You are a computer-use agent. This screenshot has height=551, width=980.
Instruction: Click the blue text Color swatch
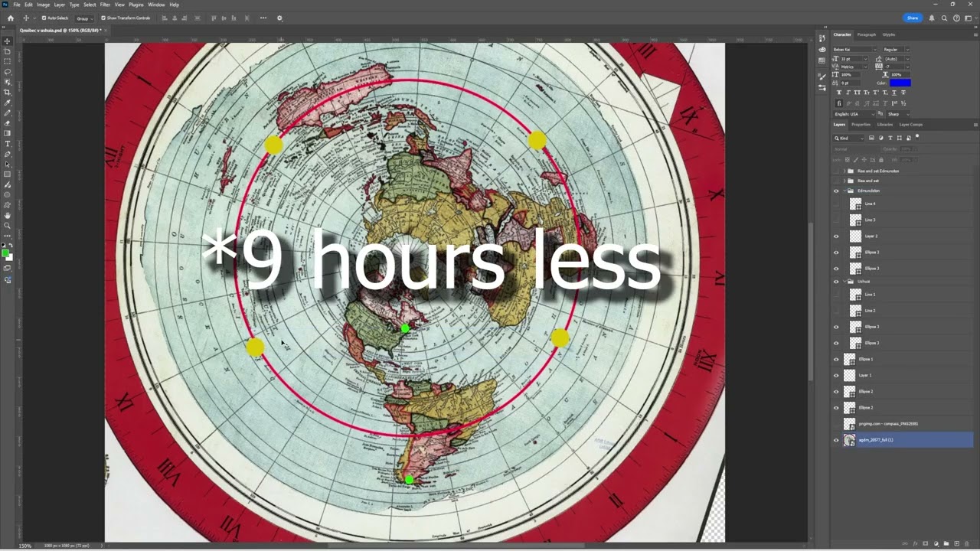coord(900,83)
